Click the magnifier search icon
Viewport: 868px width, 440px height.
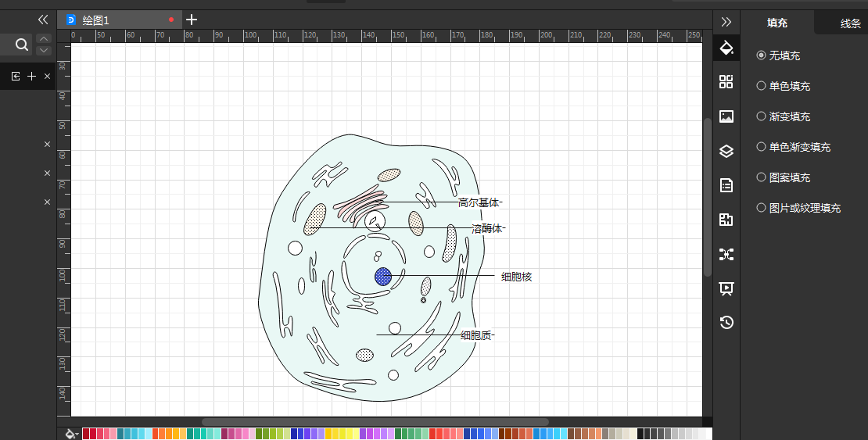22,45
